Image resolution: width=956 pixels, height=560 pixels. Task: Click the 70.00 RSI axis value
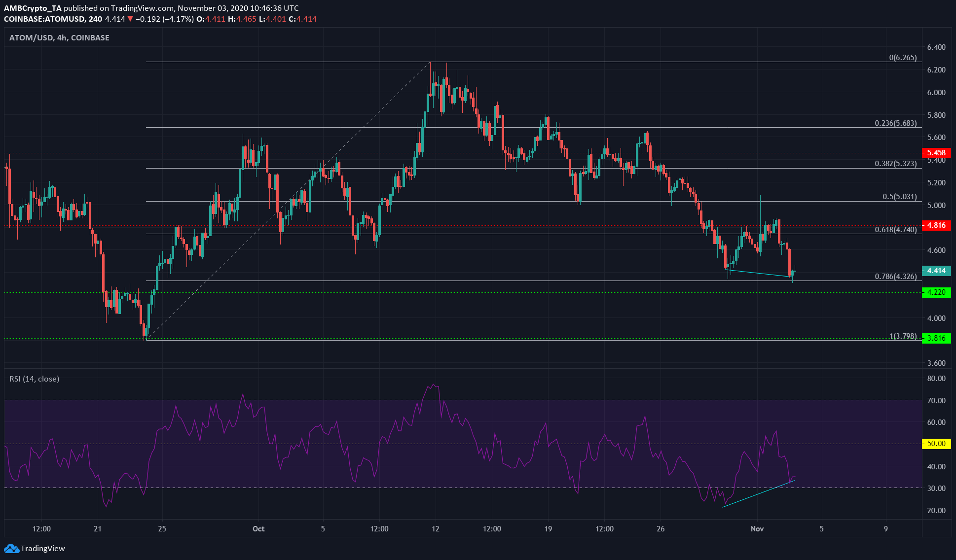coord(936,401)
